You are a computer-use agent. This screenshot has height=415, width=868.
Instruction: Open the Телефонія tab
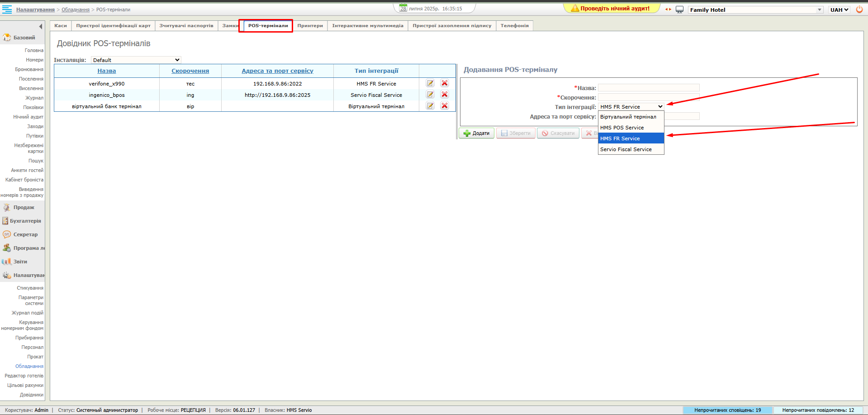coord(514,26)
